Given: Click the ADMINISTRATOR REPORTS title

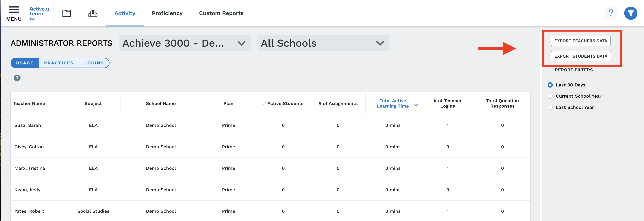Looking at the screenshot, I should [61, 43].
